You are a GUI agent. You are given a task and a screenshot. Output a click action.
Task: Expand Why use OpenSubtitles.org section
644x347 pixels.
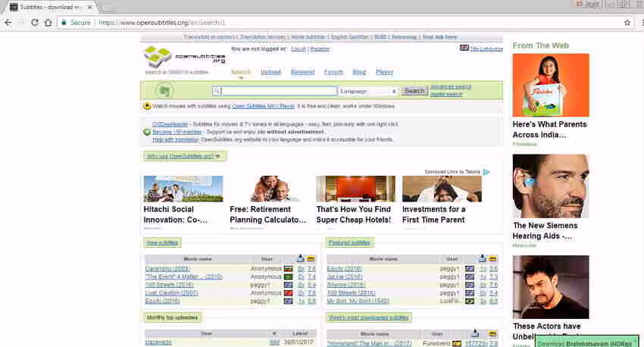click(183, 156)
